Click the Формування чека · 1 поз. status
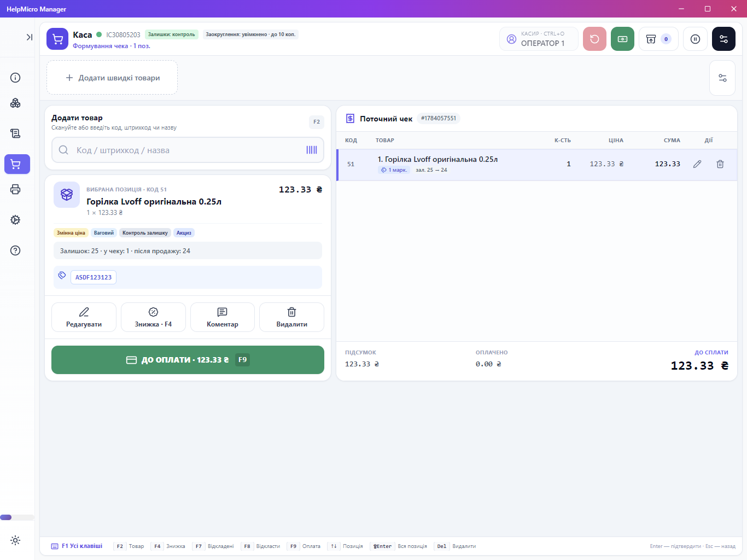 coord(112,46)
